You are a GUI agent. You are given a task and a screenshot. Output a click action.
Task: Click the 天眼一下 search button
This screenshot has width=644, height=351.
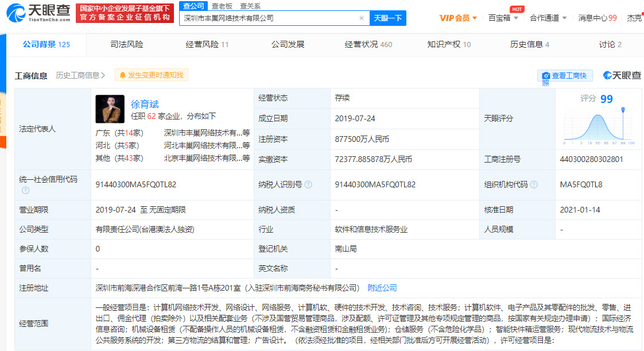(x=387, y=18)
